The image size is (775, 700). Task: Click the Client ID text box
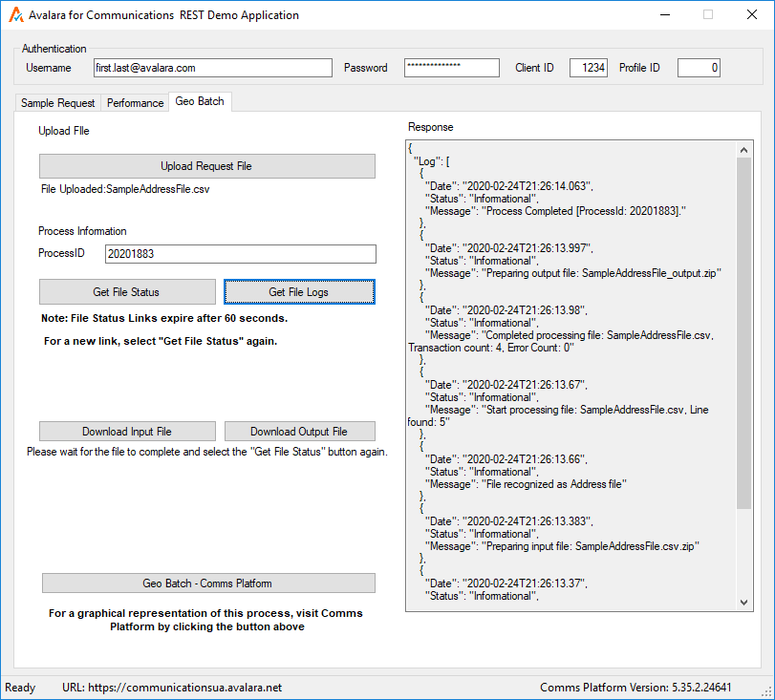[588, 68]
